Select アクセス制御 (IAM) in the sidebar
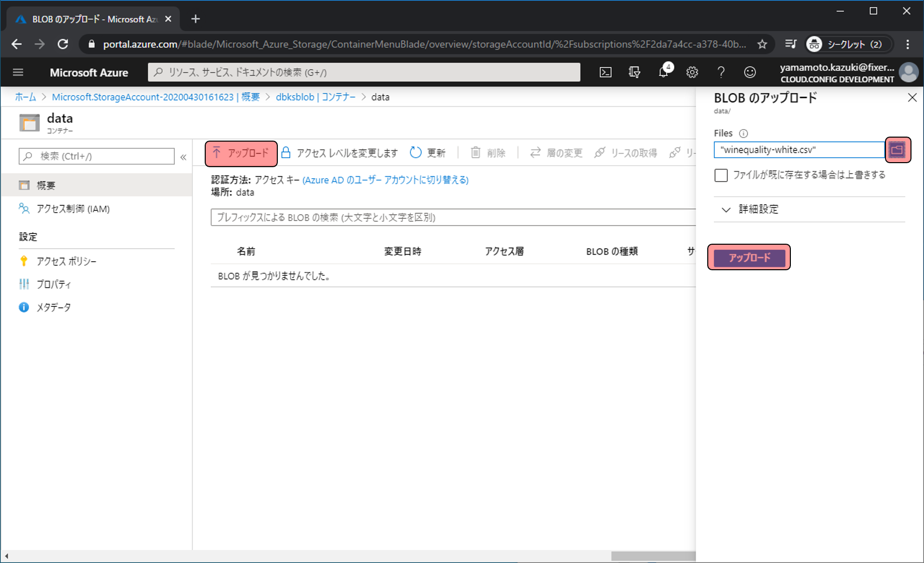Image resolution: width=924 pixels, height=563 pixels. pyautogui.click(x=73, y=209)
